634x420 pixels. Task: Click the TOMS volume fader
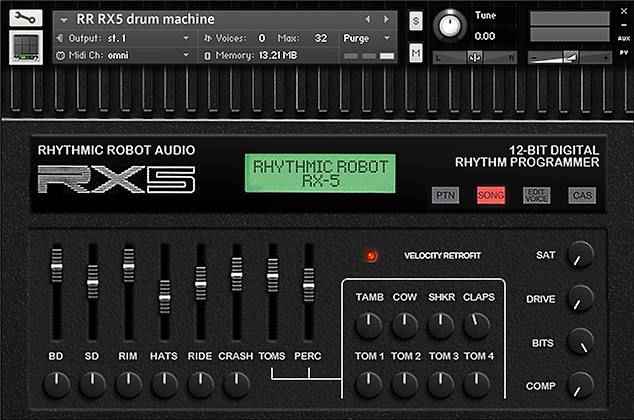tap(273, 275)
